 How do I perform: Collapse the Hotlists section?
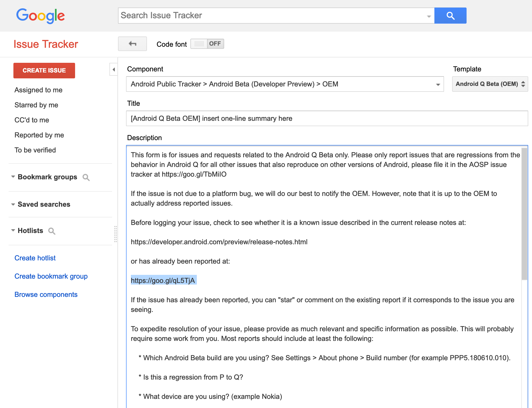click(x=13, y=231)
